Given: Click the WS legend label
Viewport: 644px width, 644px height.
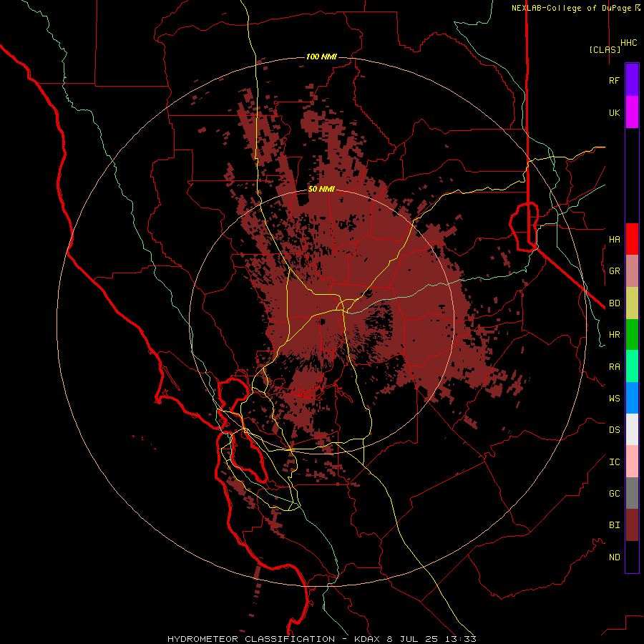Looking at the screenshot, I should point(615,398).
